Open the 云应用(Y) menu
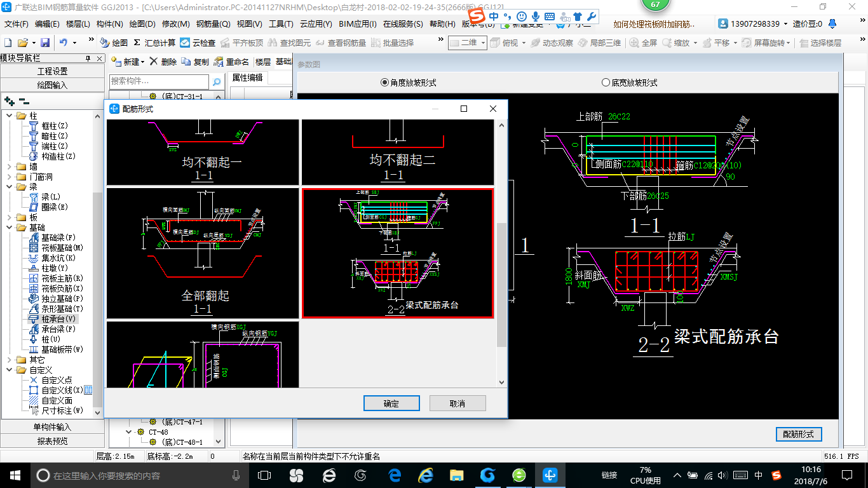The width and height of the screenshot is (868, 488). 316,24
